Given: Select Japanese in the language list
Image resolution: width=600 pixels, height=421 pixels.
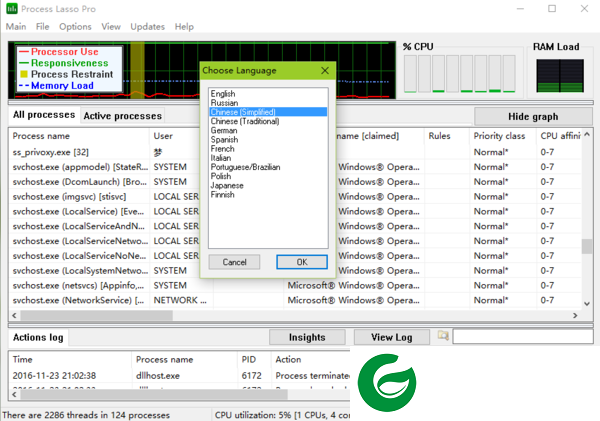Looking at the screenshot, I should [268, 186].
